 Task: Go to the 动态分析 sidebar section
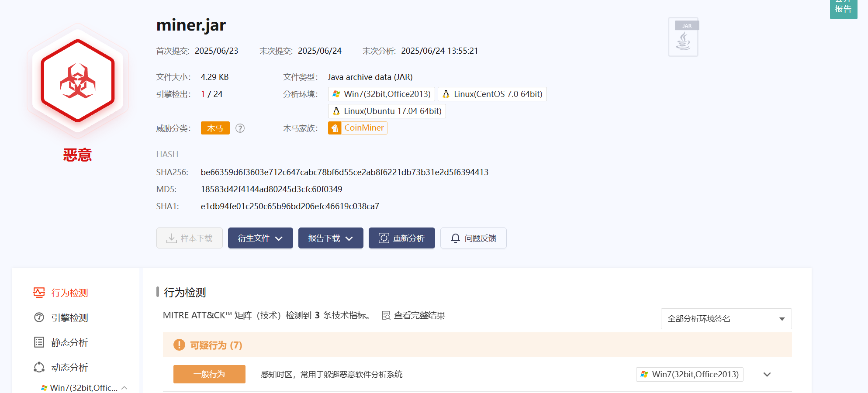click(x=69, y=368)
